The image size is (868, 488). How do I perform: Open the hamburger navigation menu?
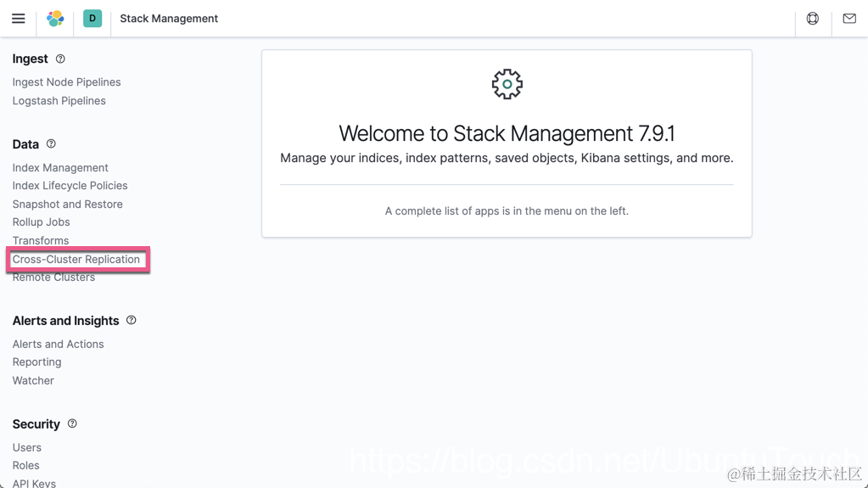(19, 19)
